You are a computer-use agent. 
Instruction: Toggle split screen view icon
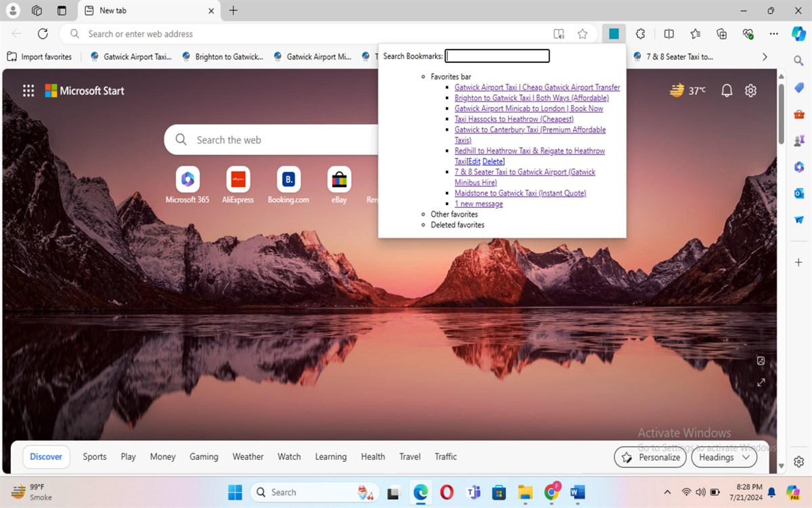coord(669,34)
